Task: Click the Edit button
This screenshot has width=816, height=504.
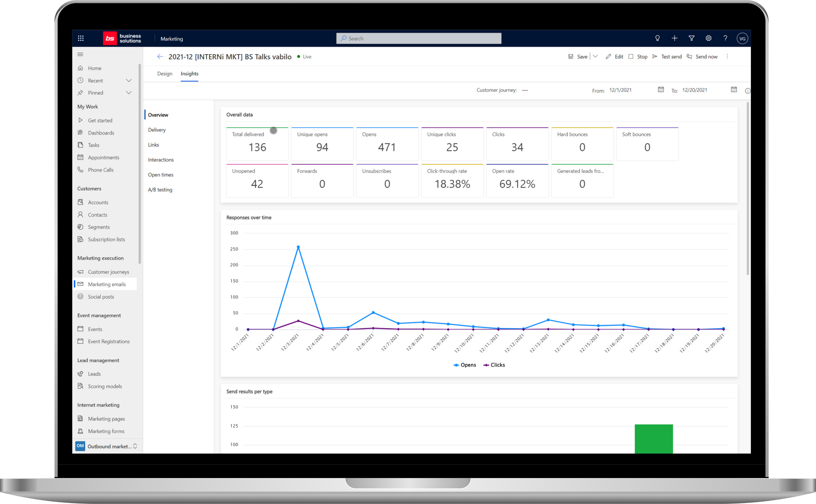Action: (615, 57)
